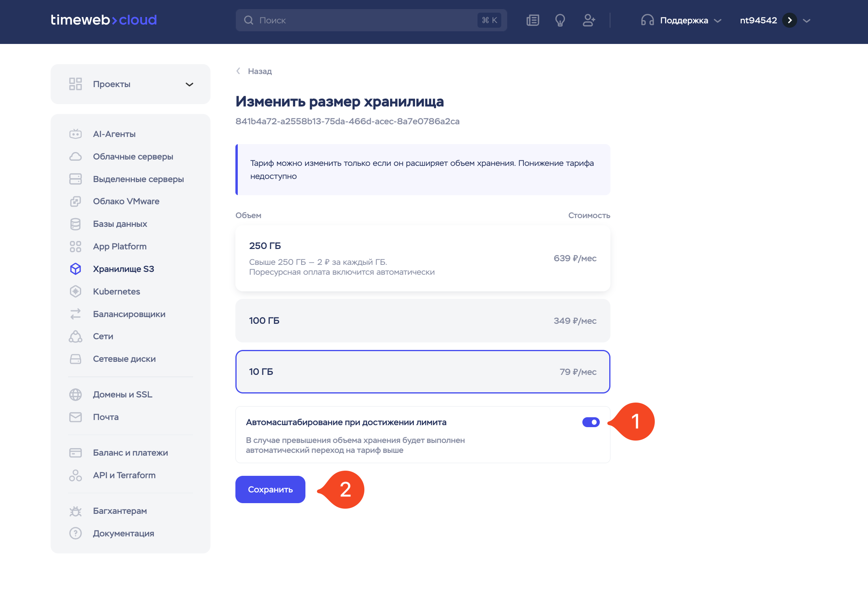Disable the Автомасштабирование toggle switch
The image size is (868, 593).
(x=591, y=422)
